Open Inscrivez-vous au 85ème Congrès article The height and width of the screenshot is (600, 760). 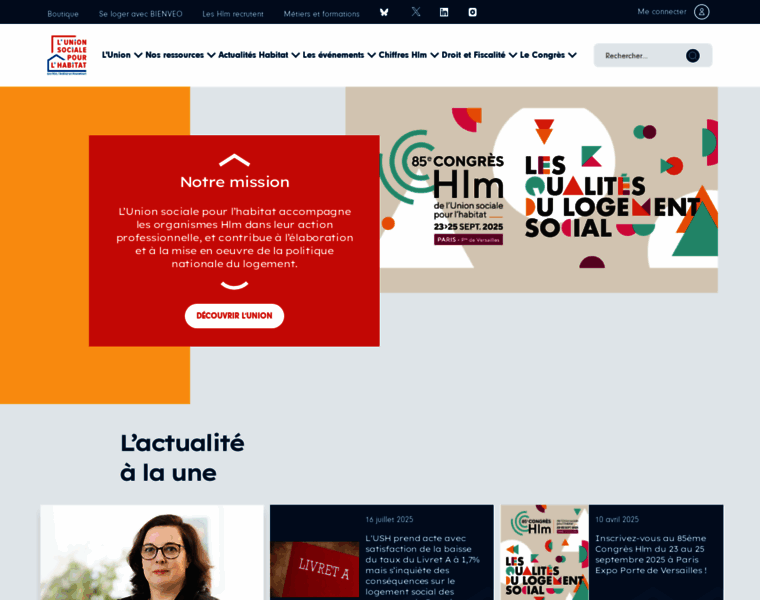(651, 554)
